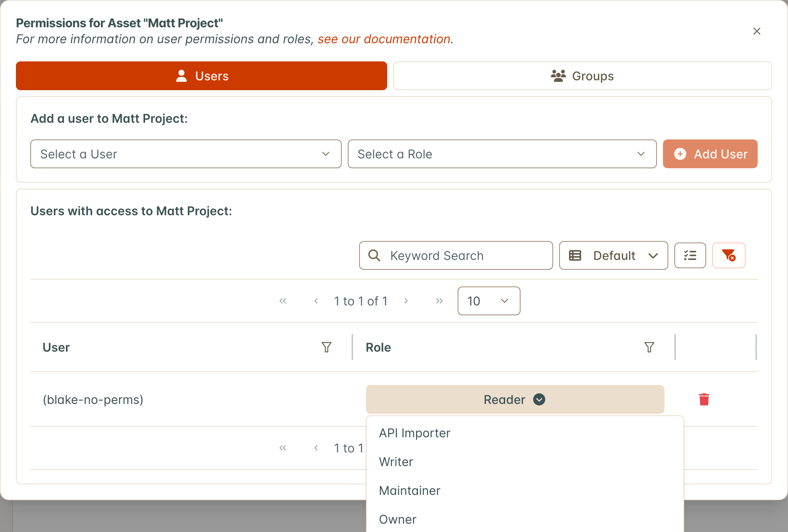The image size is (788, 532).
Task: Choose API Importer from the role menu
Action: point(525,433)
